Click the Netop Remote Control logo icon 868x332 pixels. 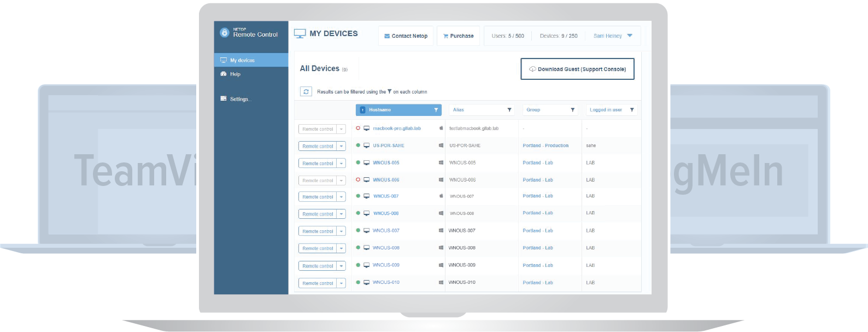(224, 33)
